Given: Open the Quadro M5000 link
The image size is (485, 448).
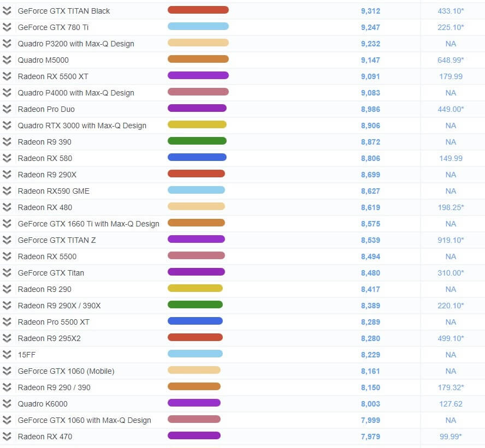Looking at the screenshot, I should pyautogui.click(x=43, y=60).
